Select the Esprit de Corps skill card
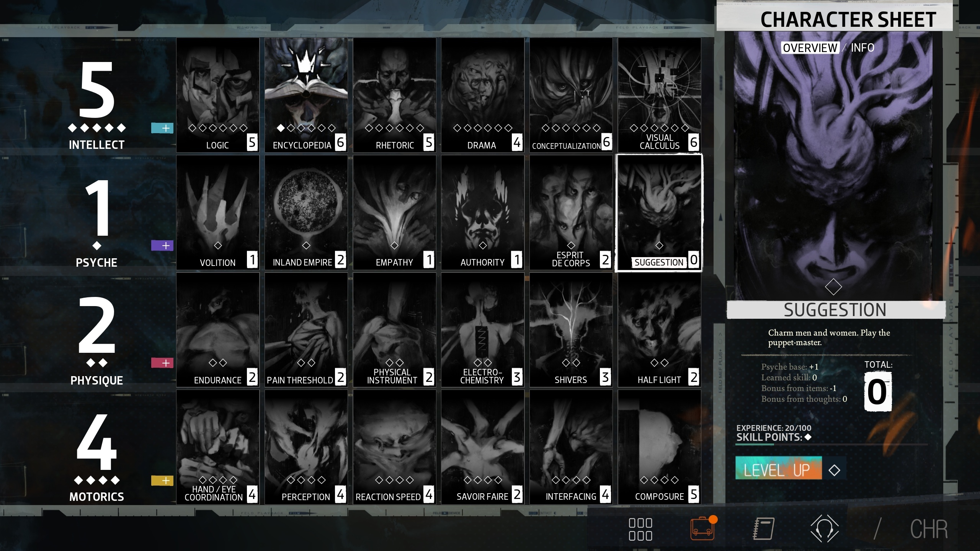 coord(571,213)
